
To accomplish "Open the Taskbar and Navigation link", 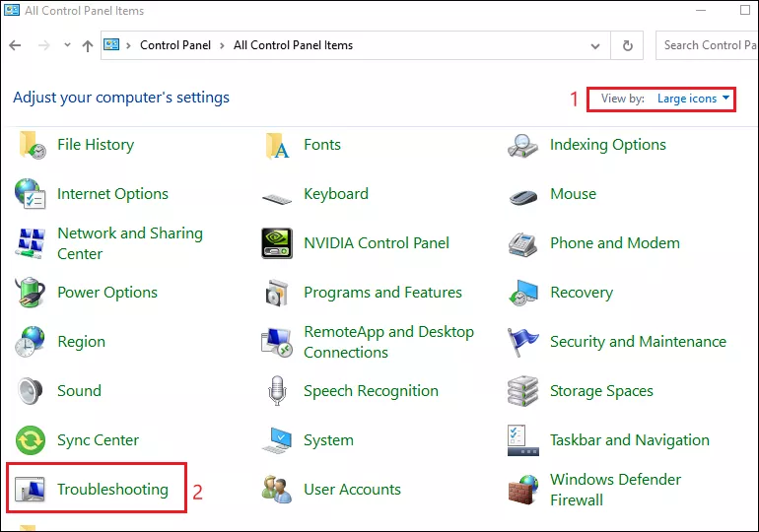I will click(630, 440).
